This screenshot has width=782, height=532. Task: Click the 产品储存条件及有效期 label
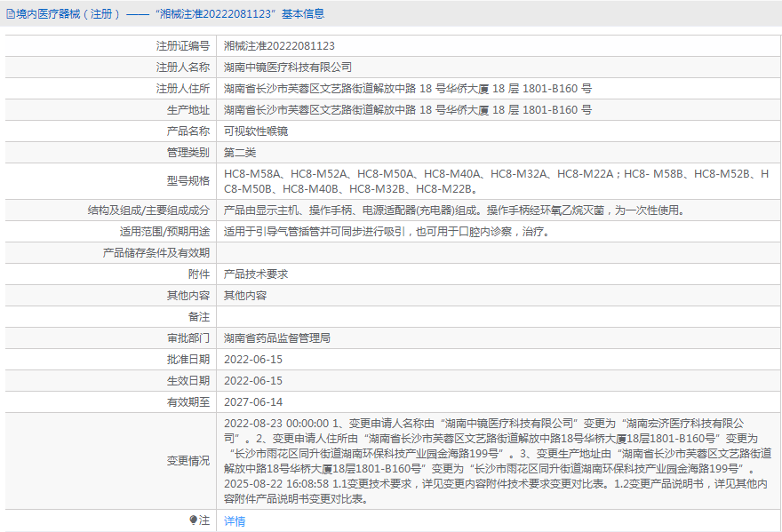(x=156, y=253)
